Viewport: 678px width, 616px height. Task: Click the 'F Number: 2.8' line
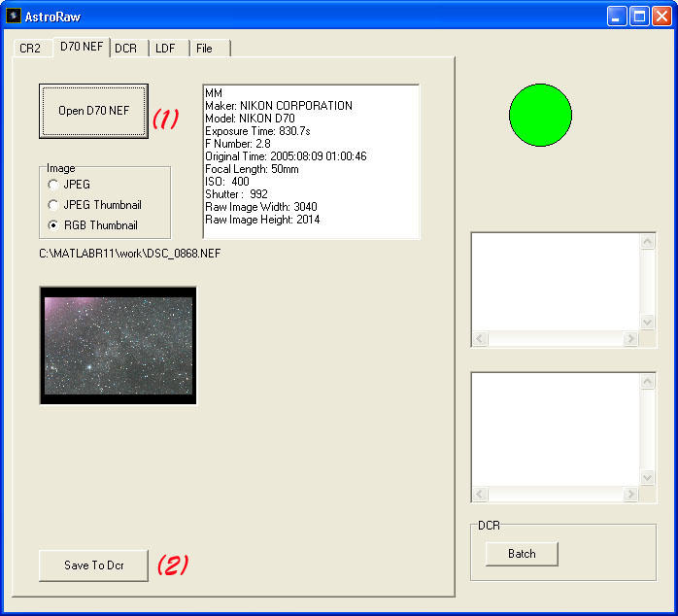[238, 144]
